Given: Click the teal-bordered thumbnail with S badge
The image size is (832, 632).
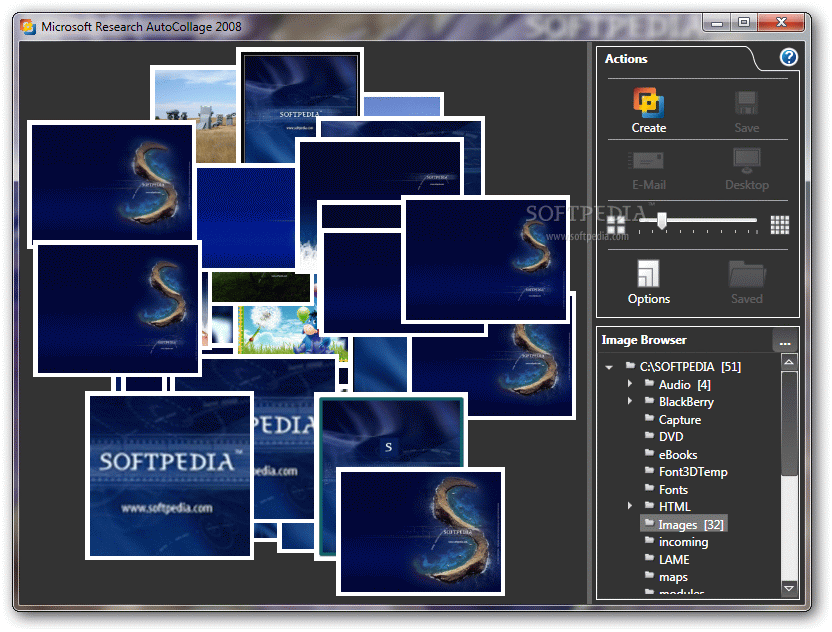Looking at the screenshot, I should point(392,433).
